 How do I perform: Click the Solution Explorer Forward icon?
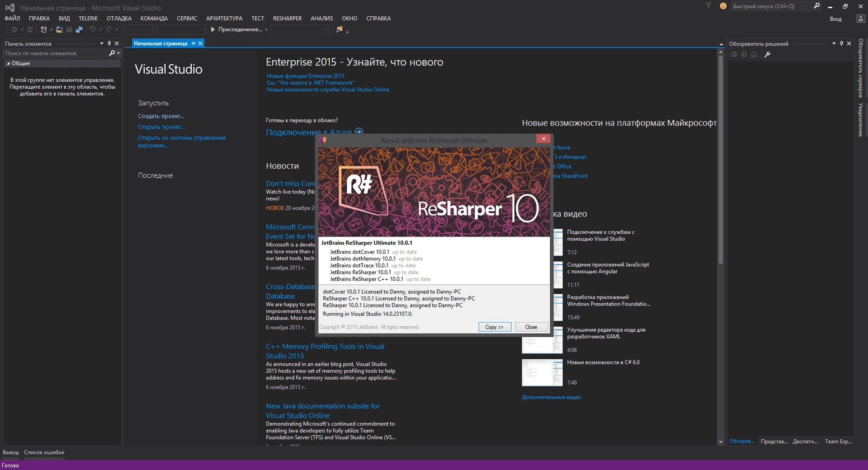[744, 55]
